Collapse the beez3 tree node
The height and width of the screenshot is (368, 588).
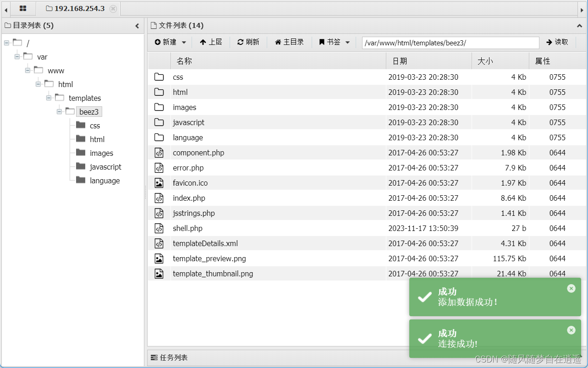pos(59,111)
